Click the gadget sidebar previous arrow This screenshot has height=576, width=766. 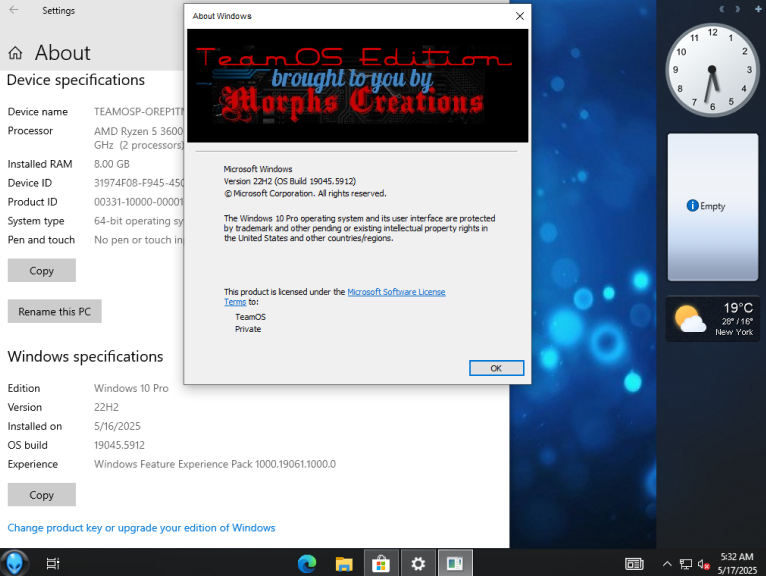tap(722, 9)
